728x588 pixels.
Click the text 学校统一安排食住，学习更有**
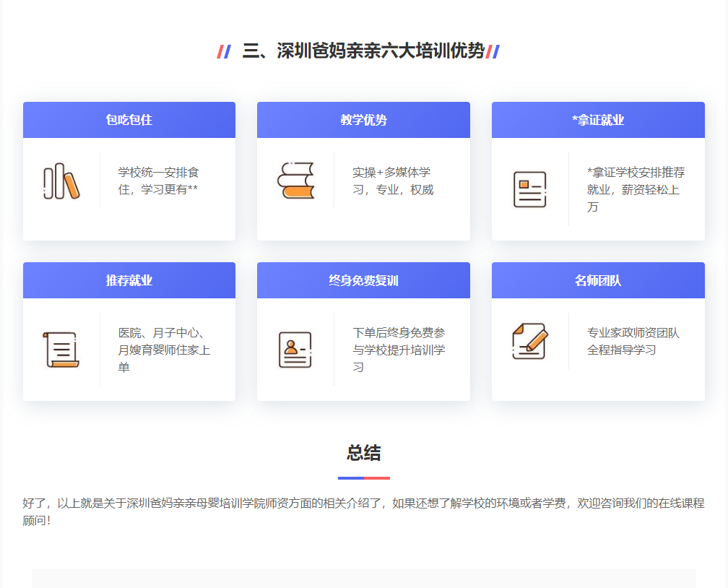[158, 181]
